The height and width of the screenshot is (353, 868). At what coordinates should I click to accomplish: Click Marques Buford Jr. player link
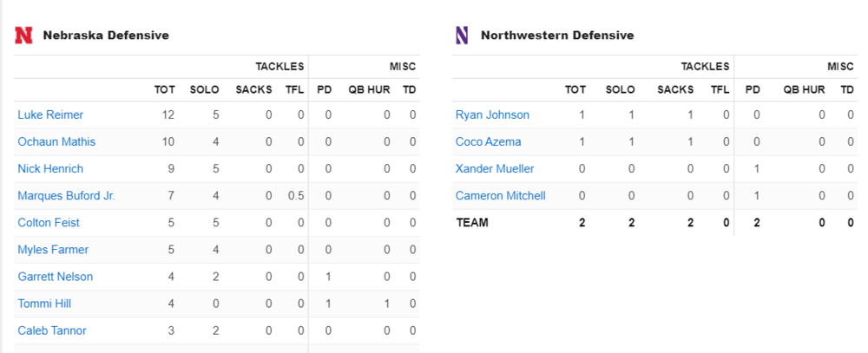[66, 196]
